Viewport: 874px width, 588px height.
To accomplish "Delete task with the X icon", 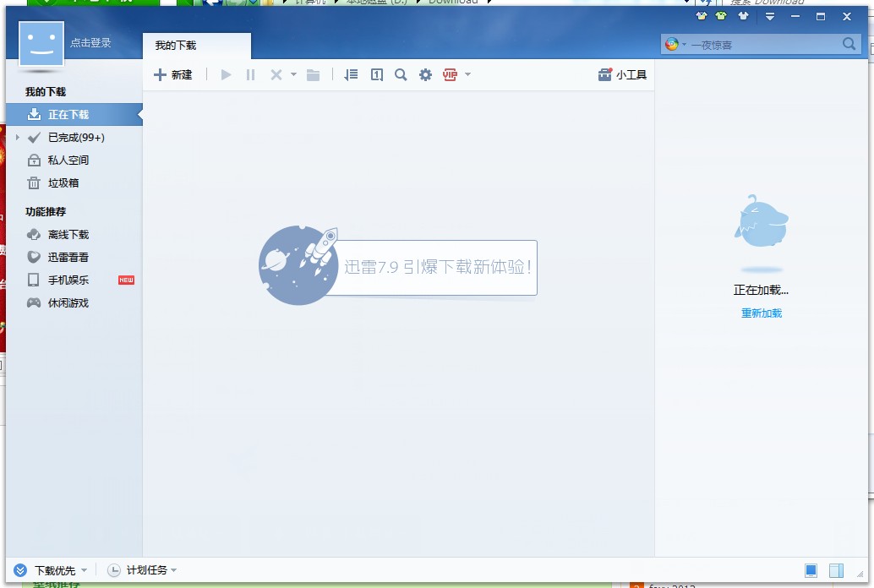I will 276,74.
